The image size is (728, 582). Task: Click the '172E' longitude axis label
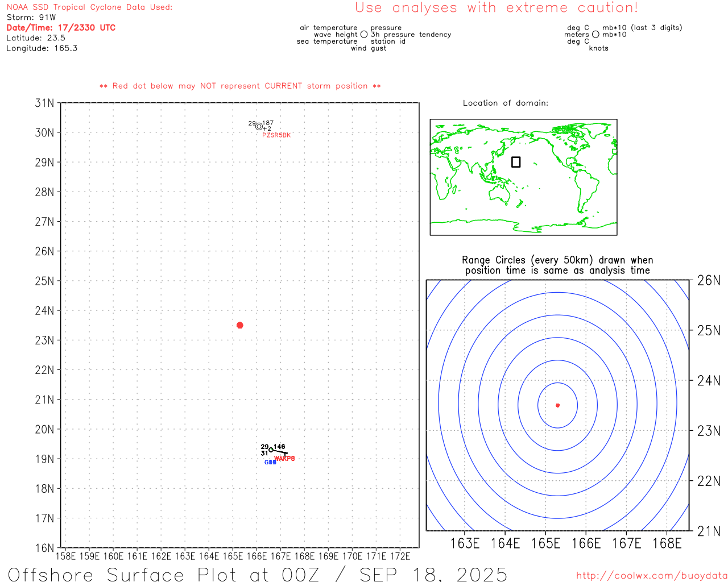click(x=400, y=556)
